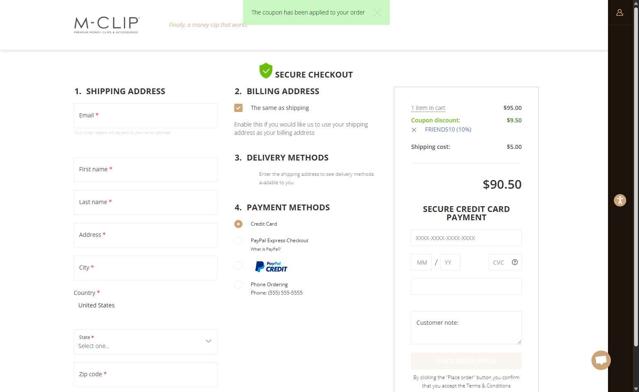Viewport: 639px width, 392px height.
Task: Select the Phone Ordering payment option
Action: pos(238,284)
